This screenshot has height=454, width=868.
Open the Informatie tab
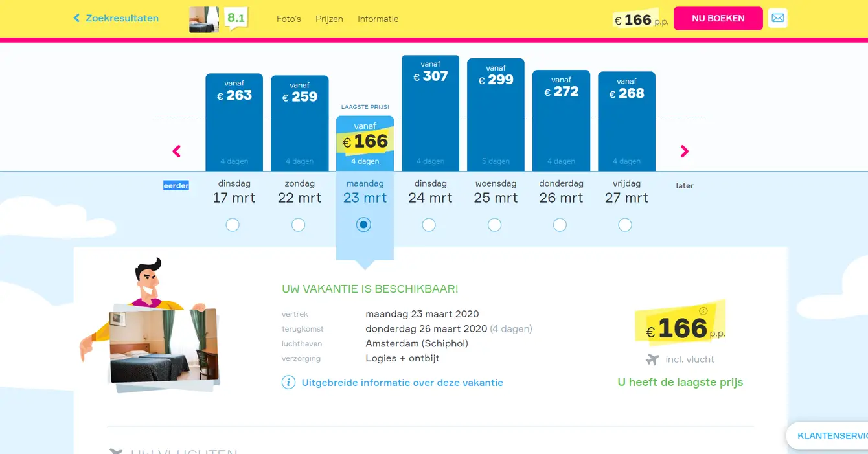pos(378,19)
